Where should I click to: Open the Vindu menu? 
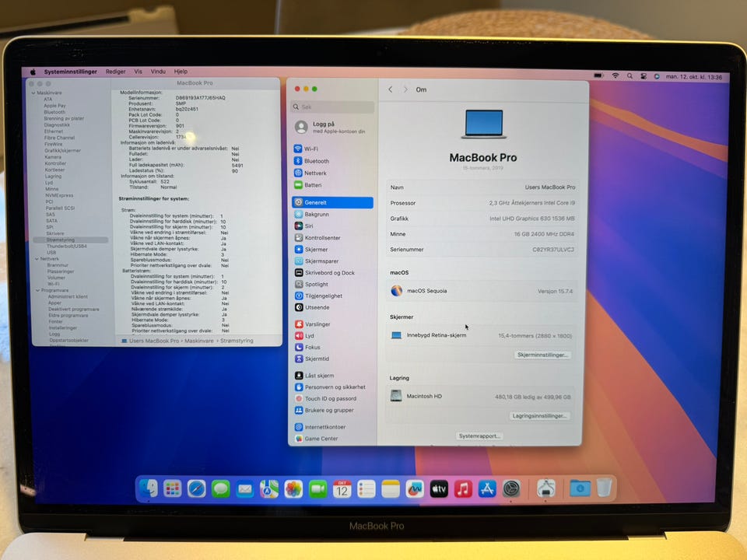click(158, 72)
